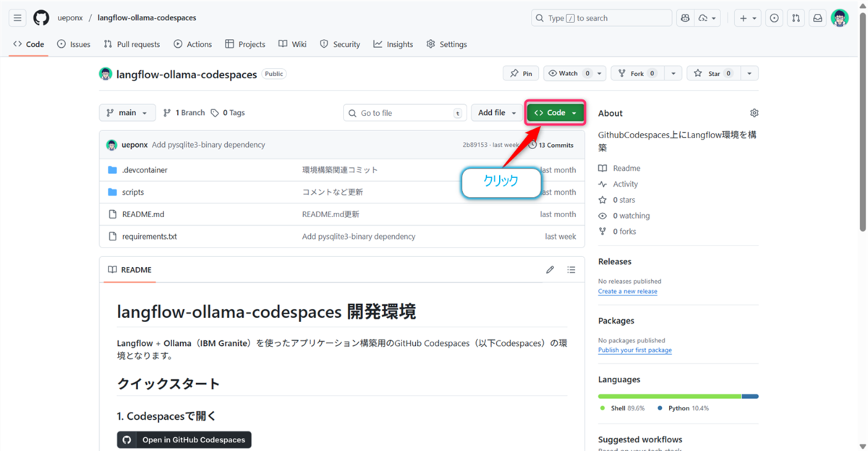Open the Readme link in About
The image size is (868, 451).
pyautogui.click(x=619, y=169)
